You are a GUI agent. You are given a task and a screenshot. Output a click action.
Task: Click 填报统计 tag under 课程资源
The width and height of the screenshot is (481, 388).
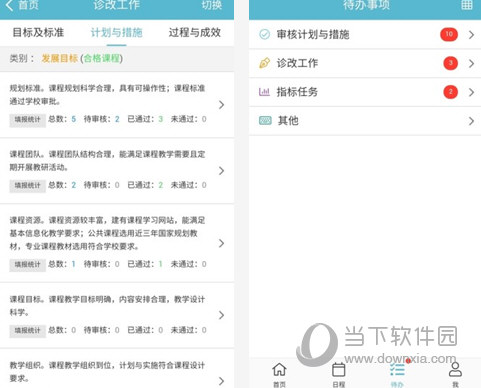click(27, 265)
